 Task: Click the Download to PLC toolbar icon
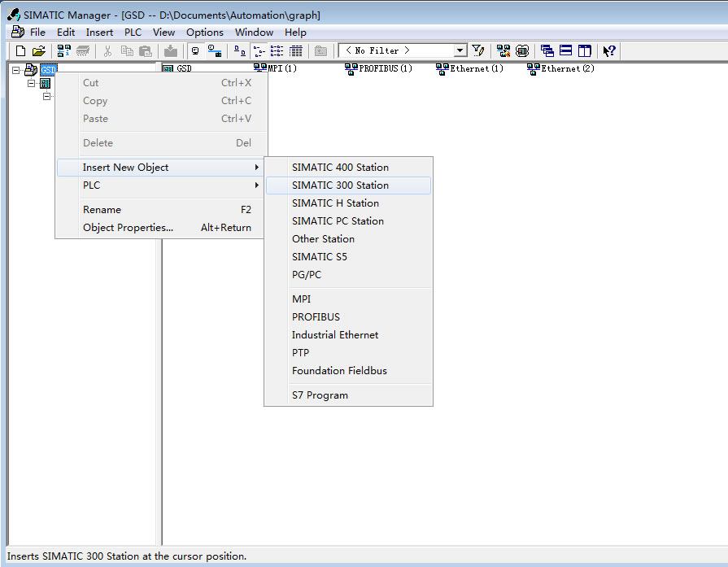coord(170,50)
